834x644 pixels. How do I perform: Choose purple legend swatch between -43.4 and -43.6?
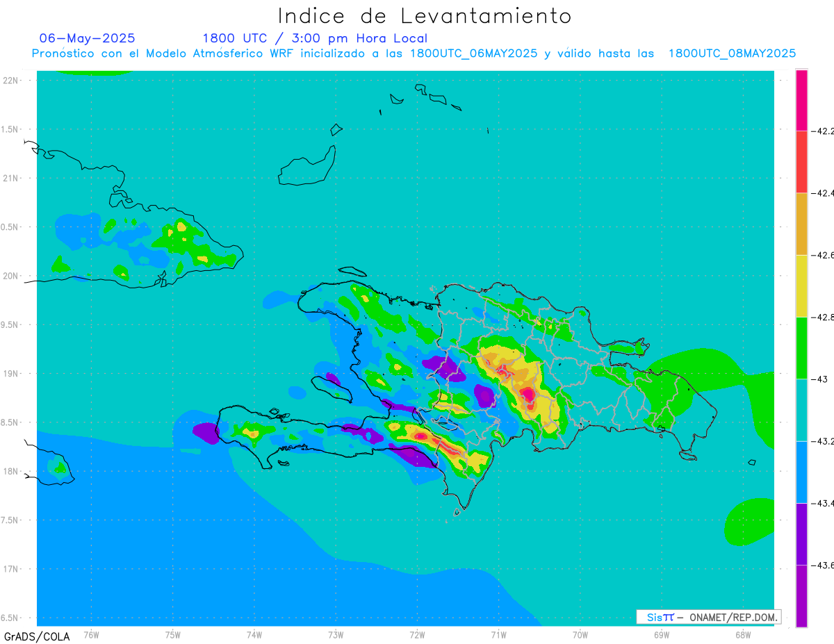pyautogui.click(x=801, y=534)
